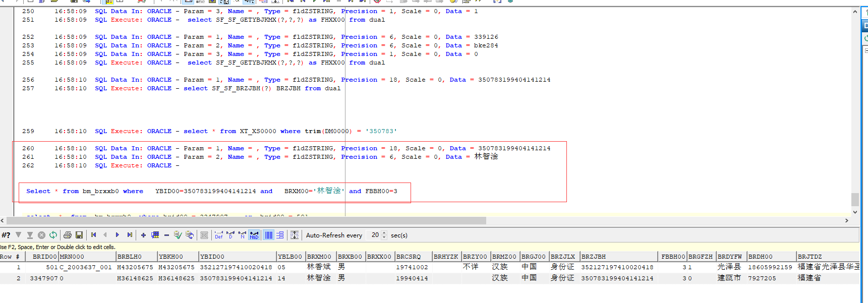Click the printer icon to print grid
This screenshot has width=868, height=303.
[x=68, y=235]
